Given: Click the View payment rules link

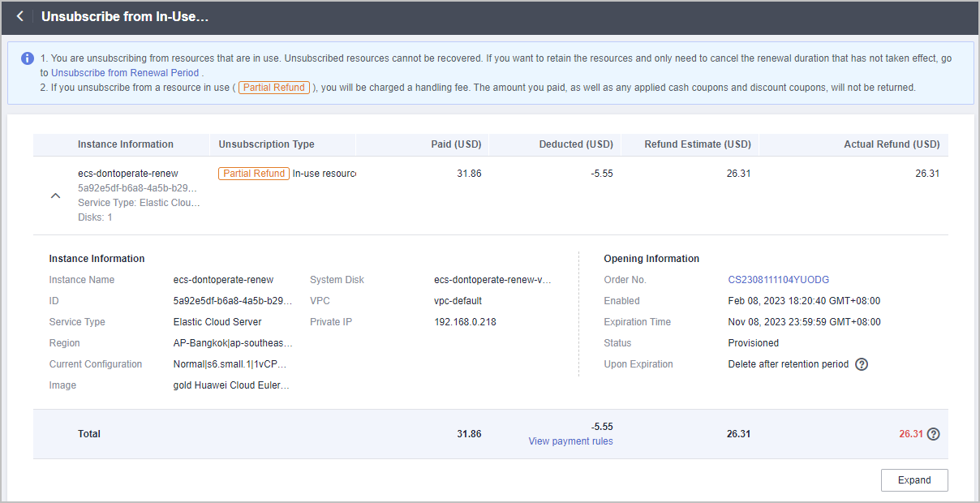Looking at the screenshot, I should (570, 441).
